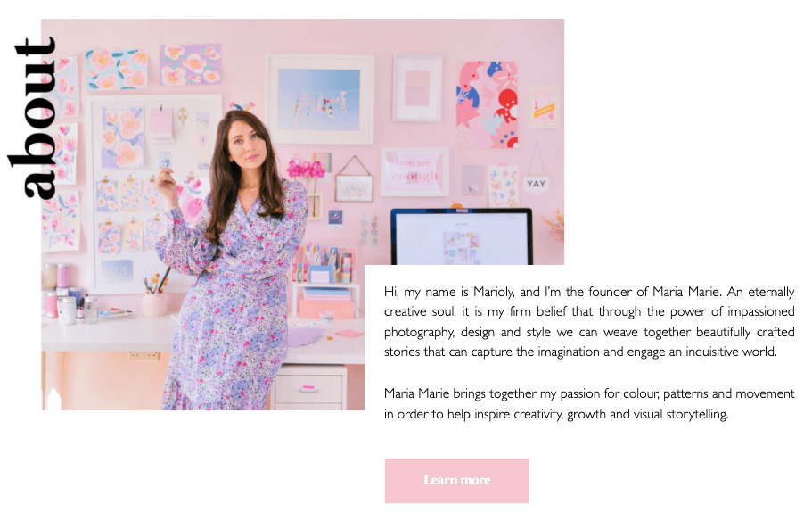The image size is (812, 513).
Task: Click the pen holder with colored pencils
Action: click(x=315, y=264)
